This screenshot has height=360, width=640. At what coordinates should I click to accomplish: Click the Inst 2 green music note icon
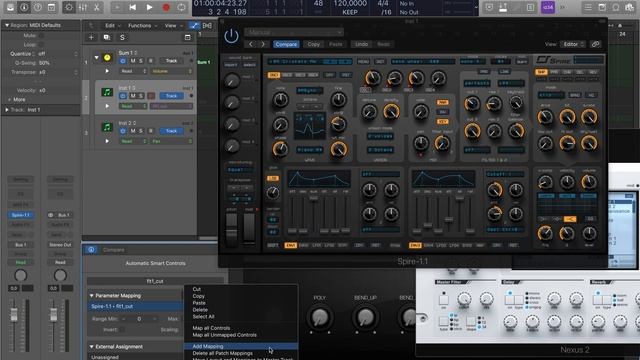point(107,127)
